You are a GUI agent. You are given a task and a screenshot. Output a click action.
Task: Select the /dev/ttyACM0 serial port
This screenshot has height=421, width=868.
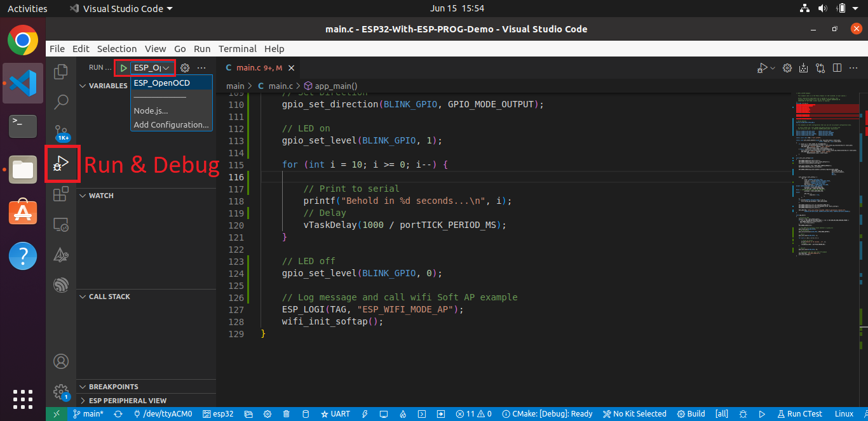[x=163, y=414]
